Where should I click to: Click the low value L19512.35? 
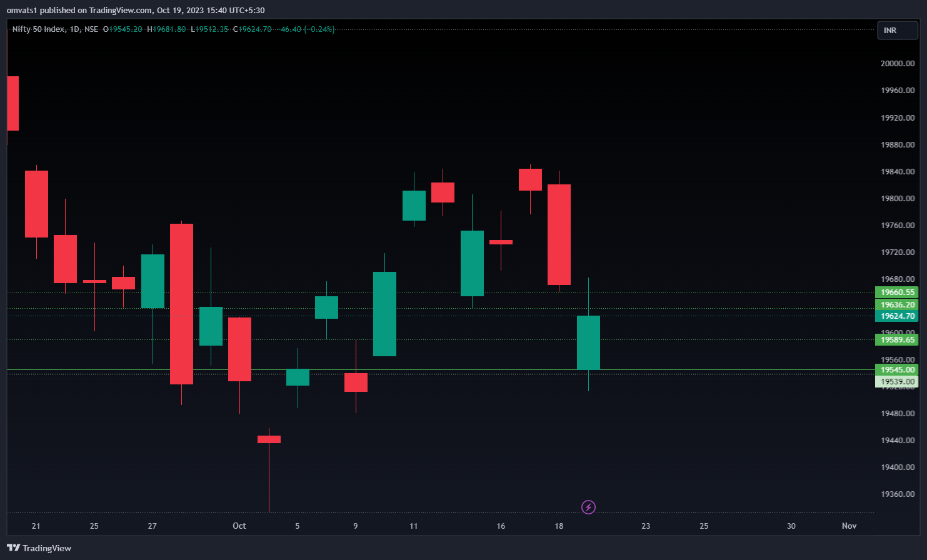[209, 29]
